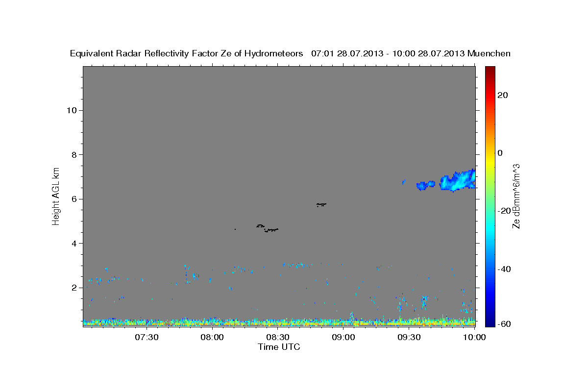The height and width of the screenshot is (392, 588).
Task: Click the plot title 'Equivalent Radar Reflectivity Factor Ze of Hydrometeors'
Action: click(187, 53)
